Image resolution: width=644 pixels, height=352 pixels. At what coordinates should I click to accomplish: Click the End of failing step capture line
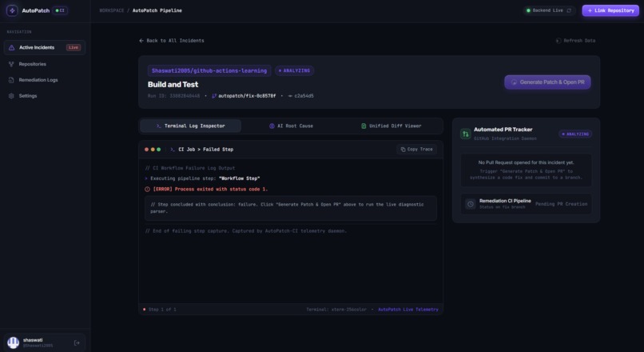click(x=246, y=230)
